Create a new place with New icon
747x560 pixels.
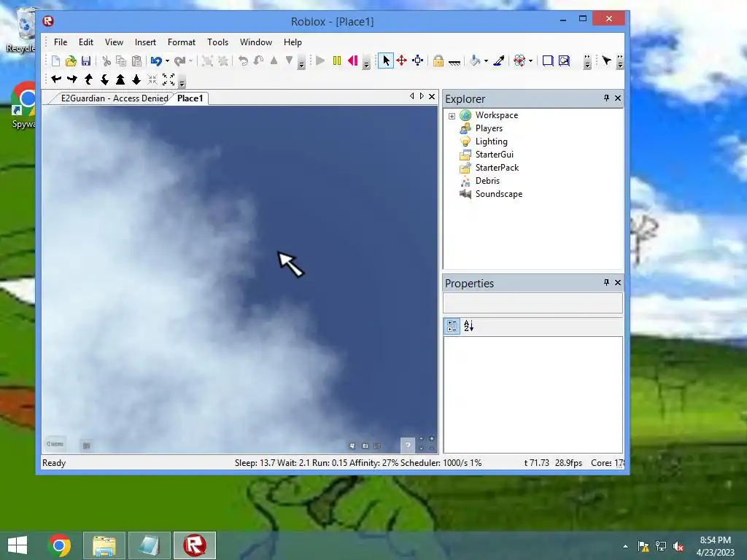(x=55, y=61)
